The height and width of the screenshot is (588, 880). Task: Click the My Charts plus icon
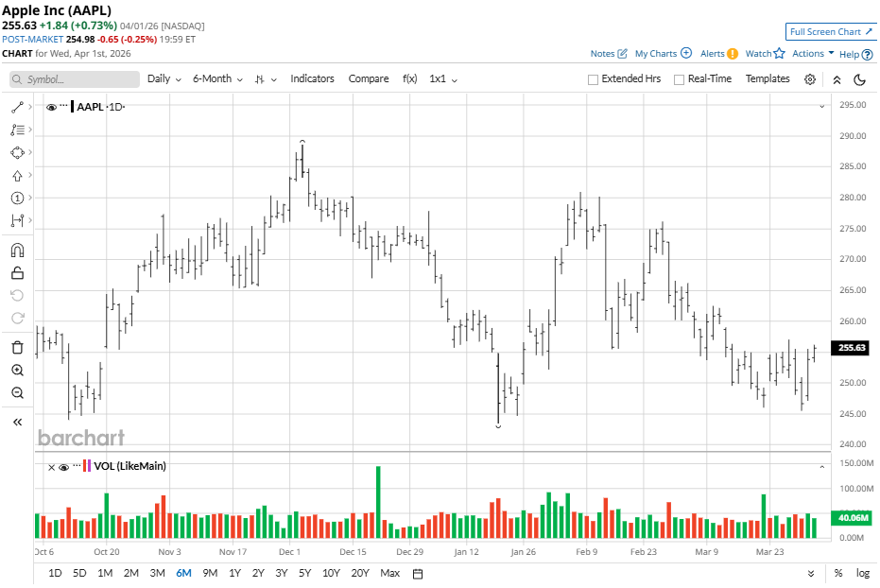tap(686, 53)
